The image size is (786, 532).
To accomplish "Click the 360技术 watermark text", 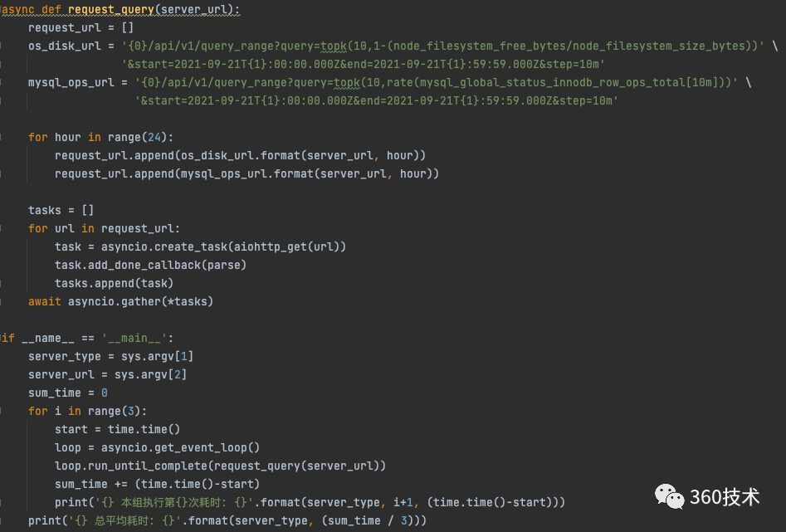I will [725, 496].
